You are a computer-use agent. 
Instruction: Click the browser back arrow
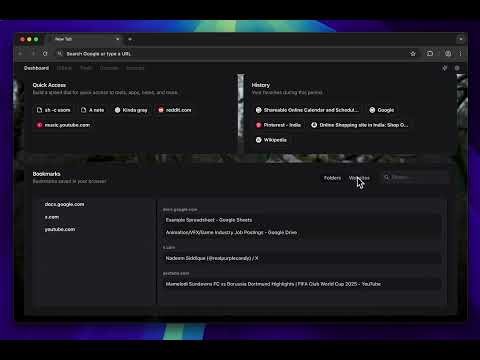(20, 54)
